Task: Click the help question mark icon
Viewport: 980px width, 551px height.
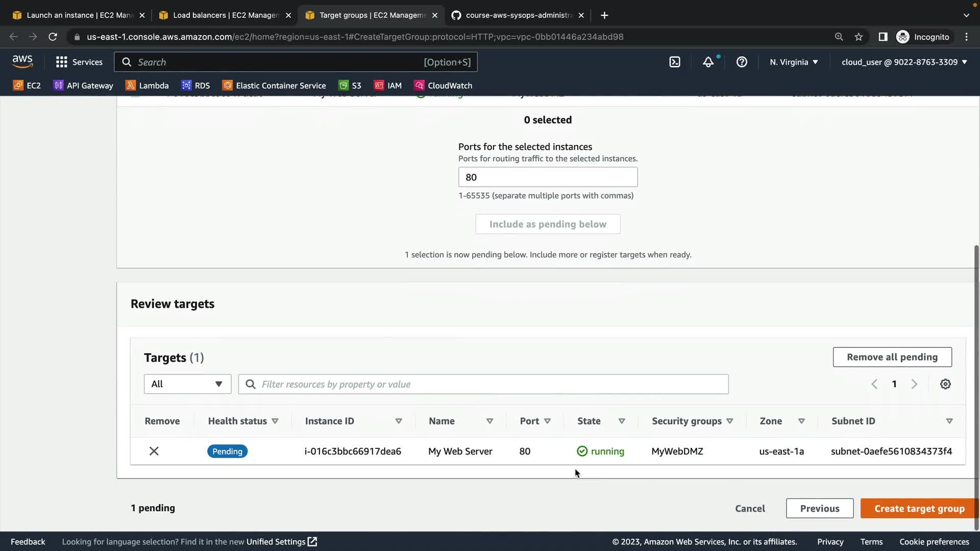Action: pyautogui.click(x=742, y=62)
